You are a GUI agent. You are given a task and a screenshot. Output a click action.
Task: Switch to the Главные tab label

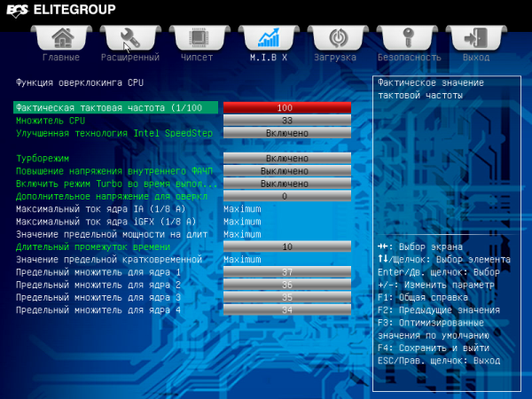point(61,58)
